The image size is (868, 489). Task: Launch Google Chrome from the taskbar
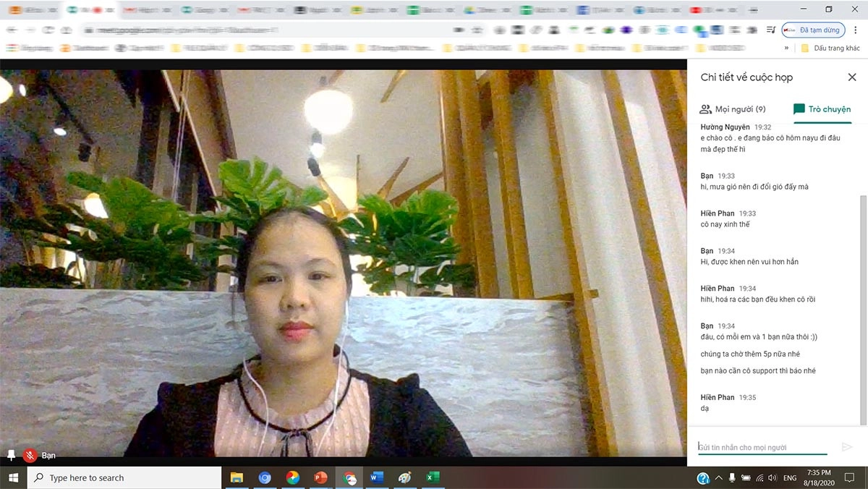[292, 477]
